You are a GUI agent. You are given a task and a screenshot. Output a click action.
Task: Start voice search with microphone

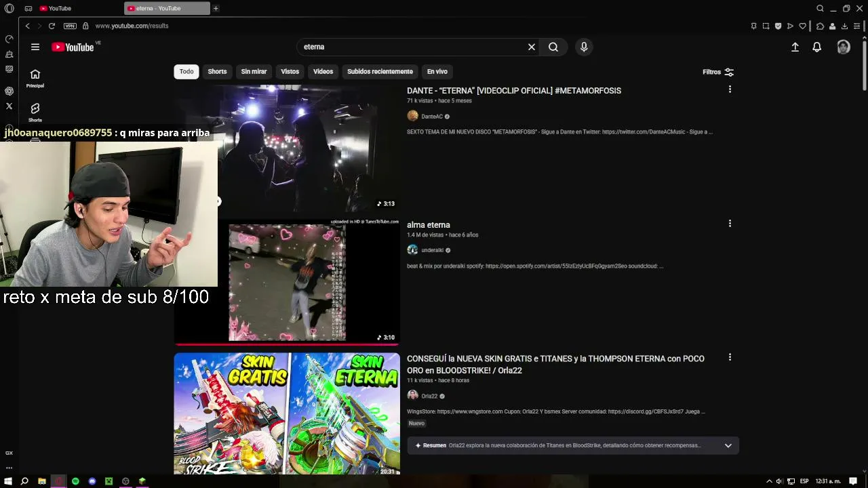coord(584,47)
